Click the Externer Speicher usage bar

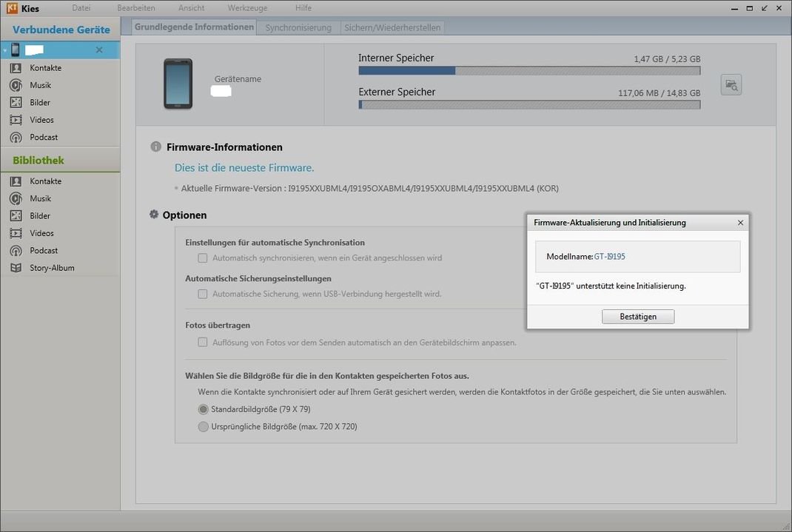coord(529,105)
